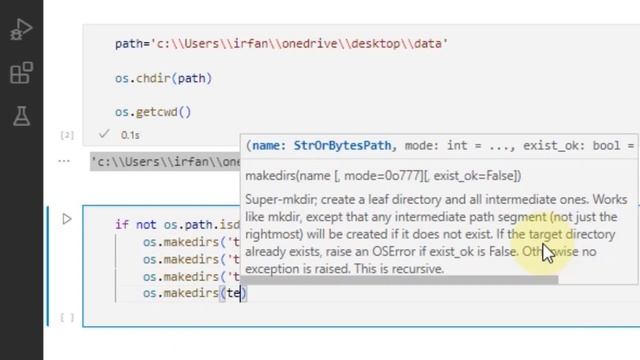Open the Run and Debug view
The height and width of the screenshot is (360, 640).
click(x=21, y=30)
